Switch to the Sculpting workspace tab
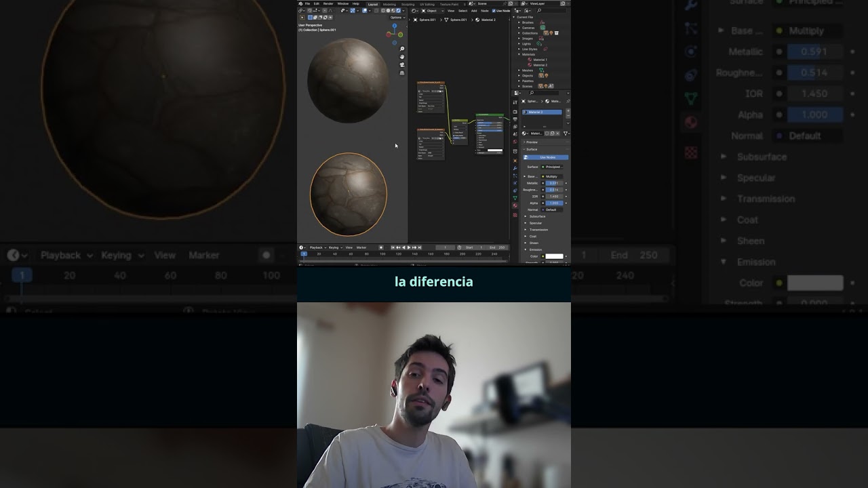Image resolution: width=868 pixels, height=488 pixels. [x=408, y=4]
